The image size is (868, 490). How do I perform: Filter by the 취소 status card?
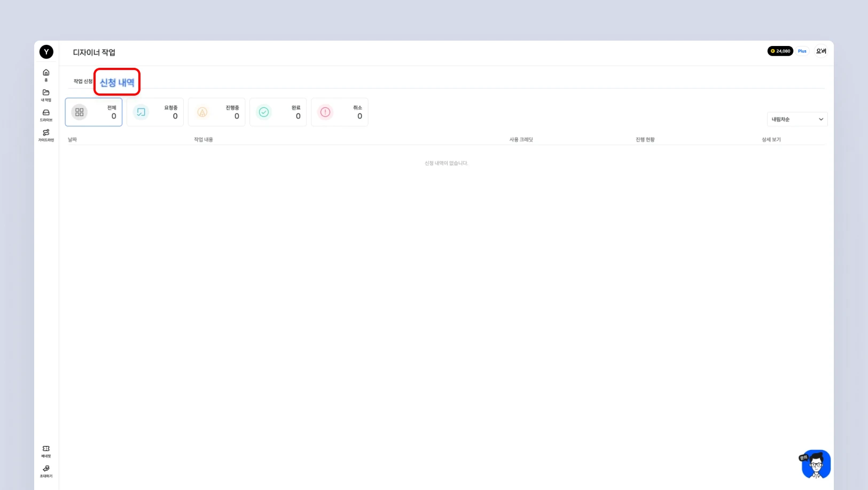coord(339,112)
